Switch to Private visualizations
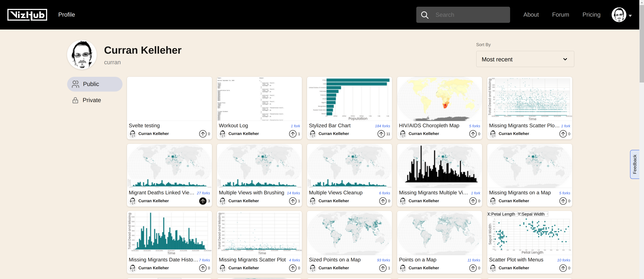Screen dimensions: 644x279 (x=92, y=100)
